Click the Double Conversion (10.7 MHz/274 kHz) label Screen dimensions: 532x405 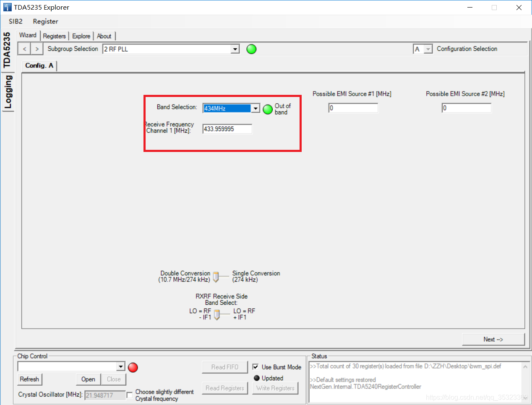[x=185, y=276]
